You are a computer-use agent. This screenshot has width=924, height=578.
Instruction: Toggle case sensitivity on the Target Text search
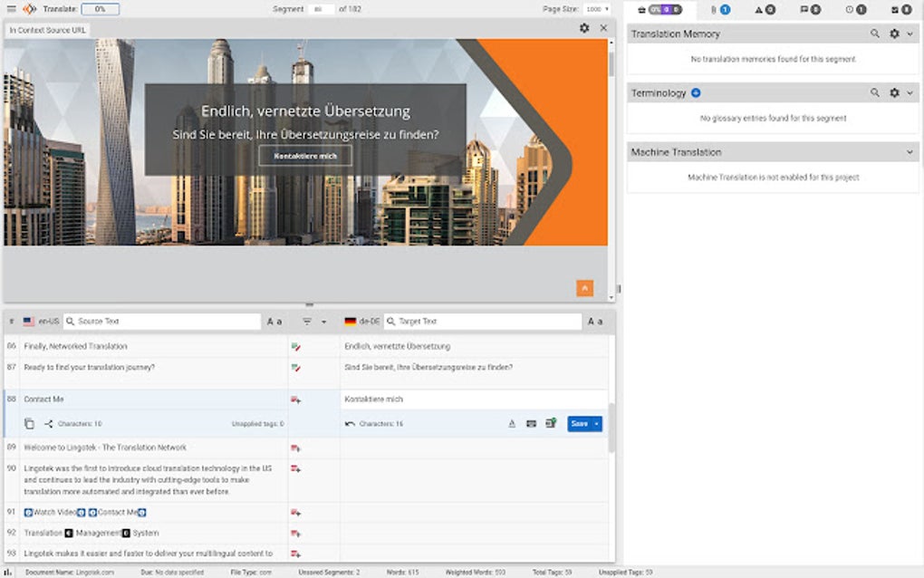pyautogui.click(x=595, y=321)
